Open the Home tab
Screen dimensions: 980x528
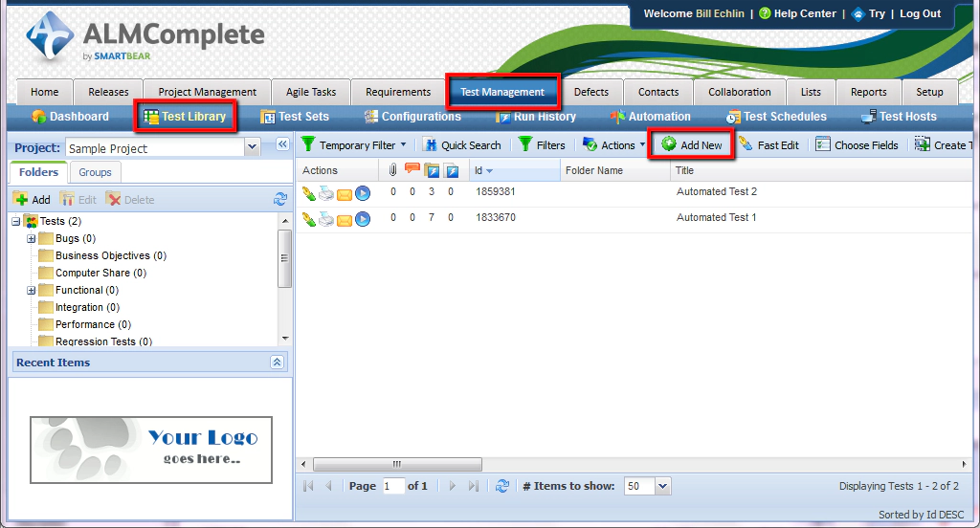coord(44,92)
